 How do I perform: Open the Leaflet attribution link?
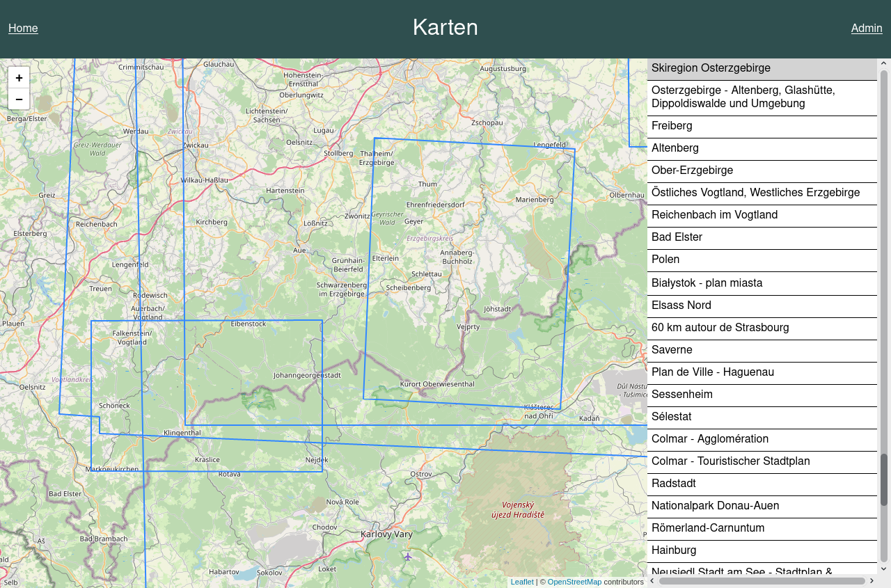tap(521, 582)
